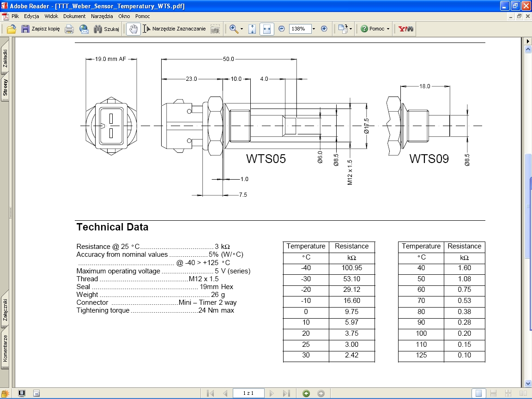The image size is (532, 399).
Task: Click the Open file folder icon
Action: (11, 29)
